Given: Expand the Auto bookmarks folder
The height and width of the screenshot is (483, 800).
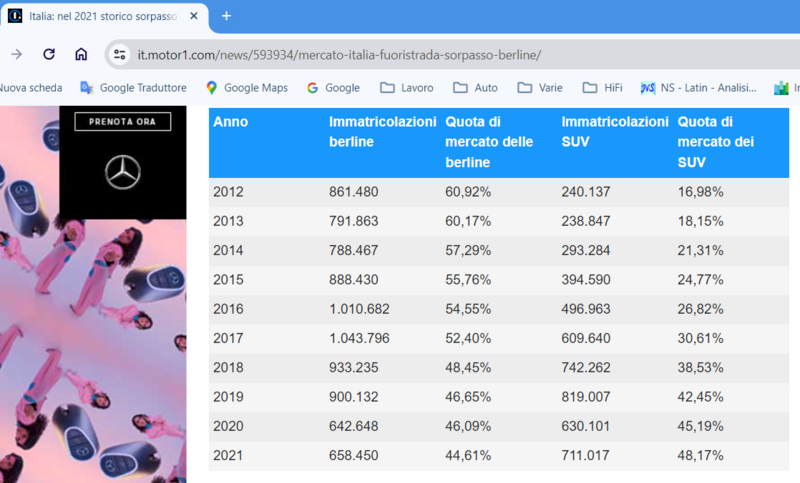Looking at the screenshot, I should (475, 88).
